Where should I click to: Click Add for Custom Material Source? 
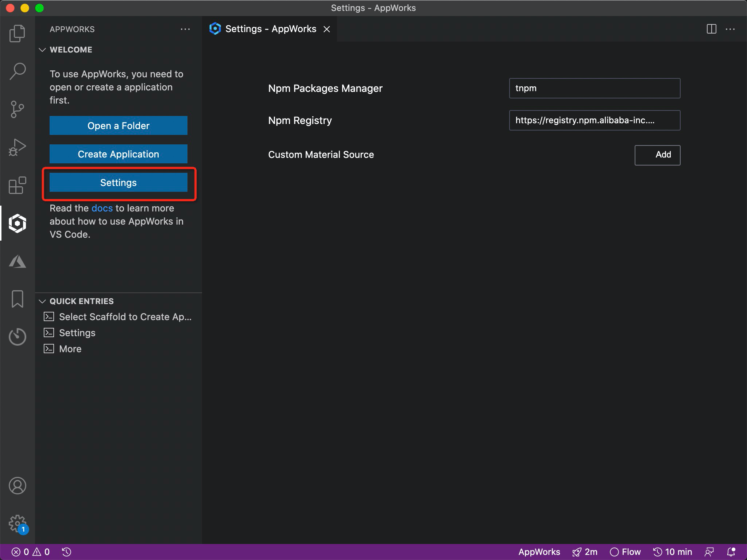(657, 155)
